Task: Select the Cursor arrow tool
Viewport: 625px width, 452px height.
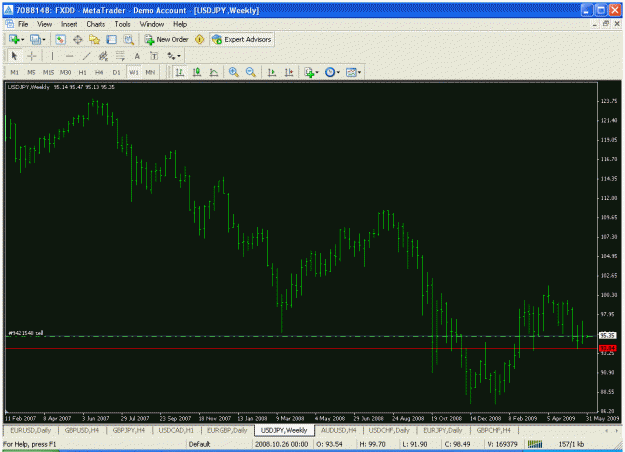Action: click(x=14, y=56)
